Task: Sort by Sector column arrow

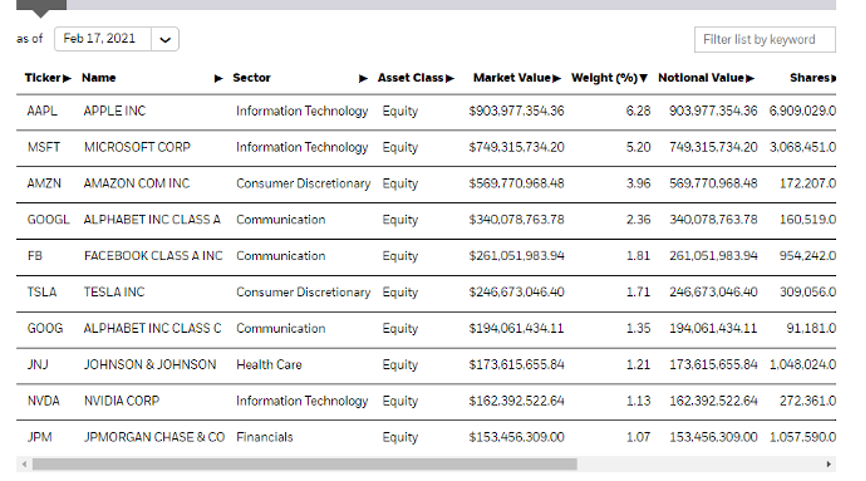Action: click(x=363, y=78)
